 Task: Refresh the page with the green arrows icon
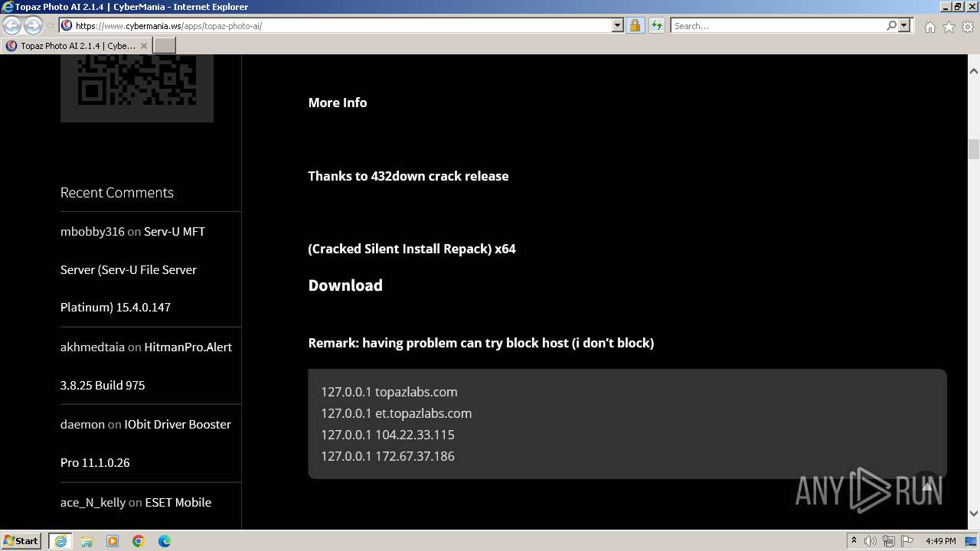656,25
